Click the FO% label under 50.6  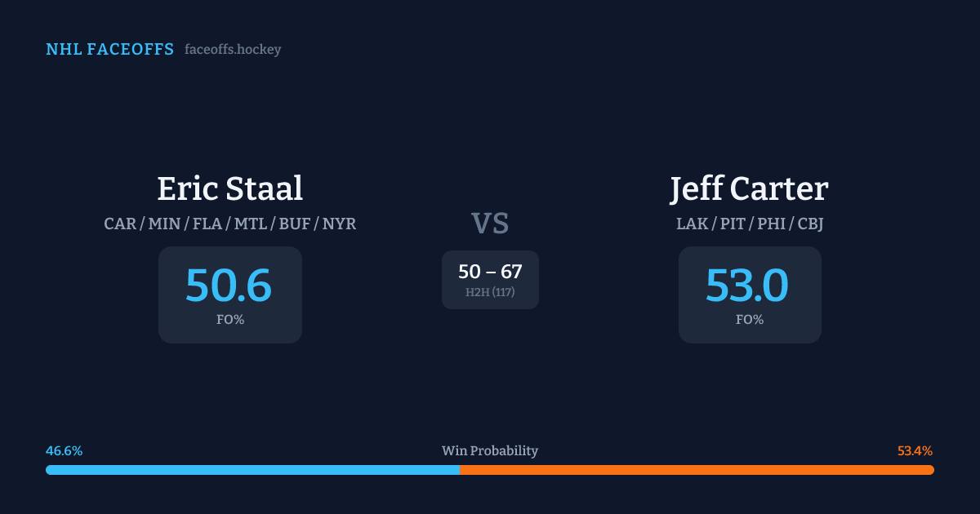coord(230,320)
